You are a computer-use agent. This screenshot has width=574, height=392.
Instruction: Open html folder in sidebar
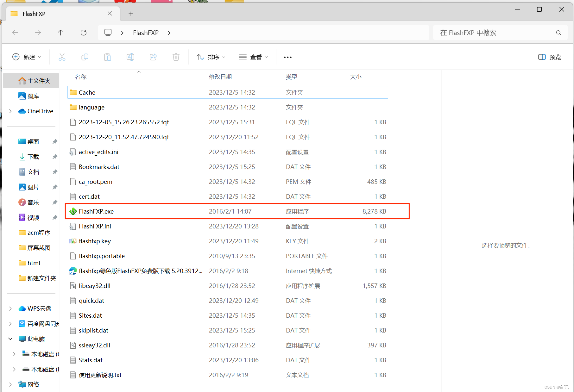29,263
